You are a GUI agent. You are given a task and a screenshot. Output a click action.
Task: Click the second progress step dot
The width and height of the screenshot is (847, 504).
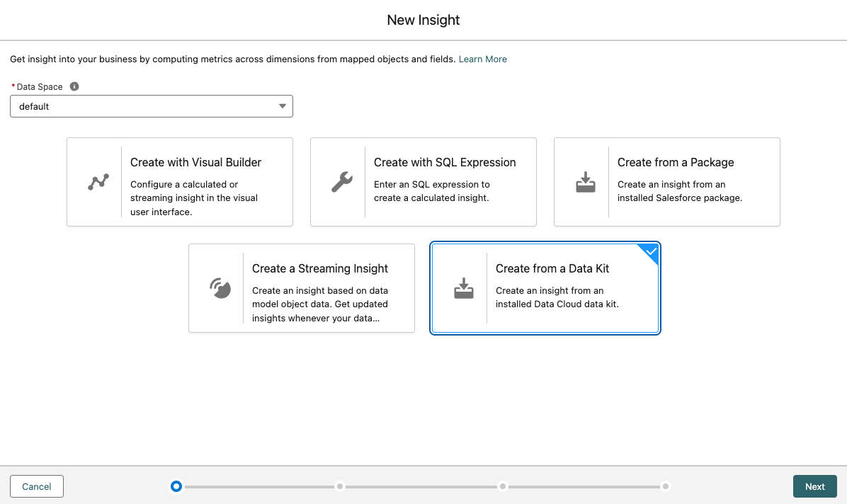click(x=340, y=486)
